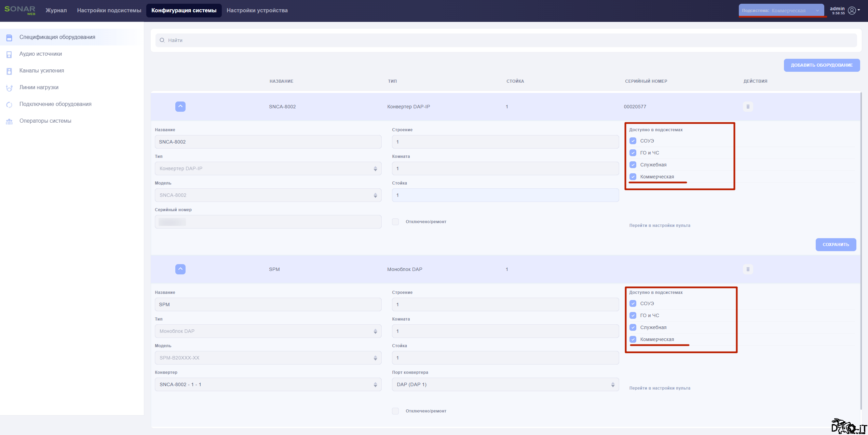Toggle СОУЭ checkbox for SPM
The width and height of the screenshot is (868, 435).
point(633,303)
